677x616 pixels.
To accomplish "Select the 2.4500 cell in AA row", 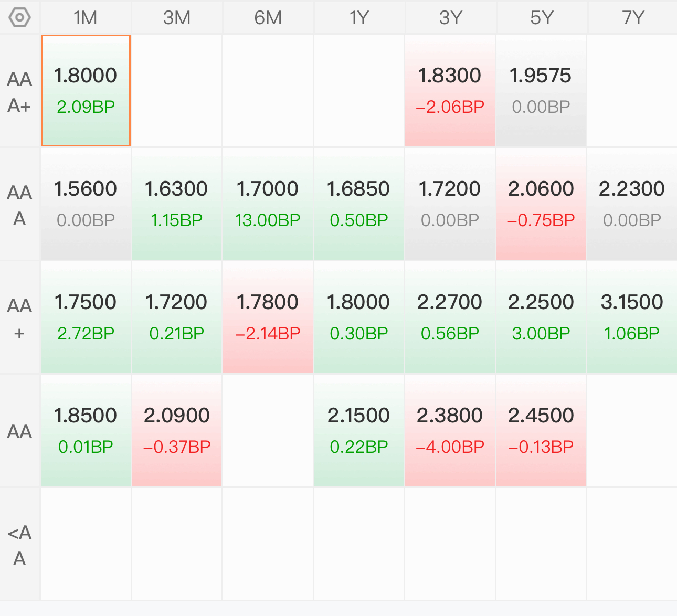I will pyautogui.click(x=541, y=430).
